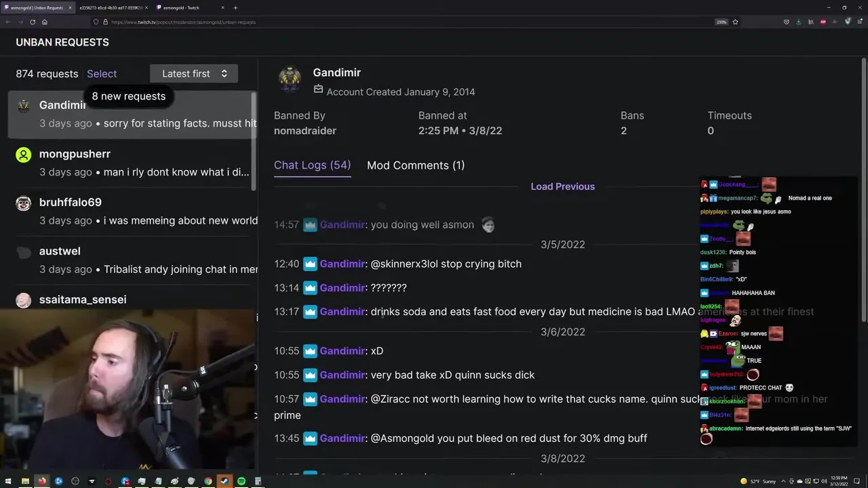Click the browser home icon

pos(45,22)
